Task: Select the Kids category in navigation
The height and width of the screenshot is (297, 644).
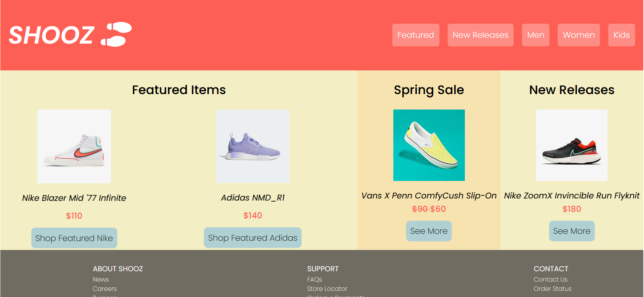Action: [x=621, y=35]
